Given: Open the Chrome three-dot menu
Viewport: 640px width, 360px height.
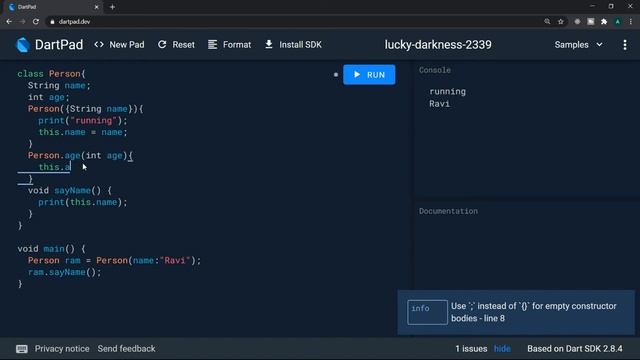Looking at the screenshot, I should [631, 22].
